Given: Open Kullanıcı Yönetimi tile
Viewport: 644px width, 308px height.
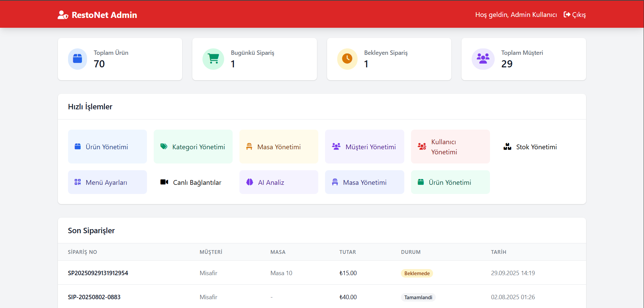Looking at the screenshot, I should pos(450,147).
